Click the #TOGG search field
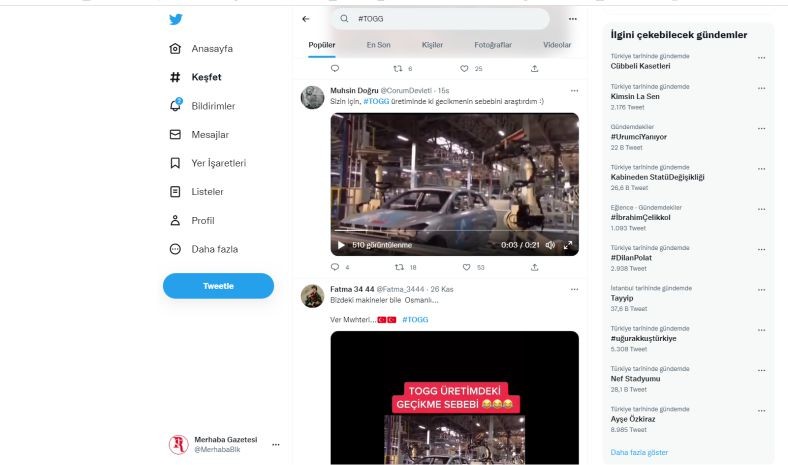Screen dimensions: 788x465 tap(440, 19)
